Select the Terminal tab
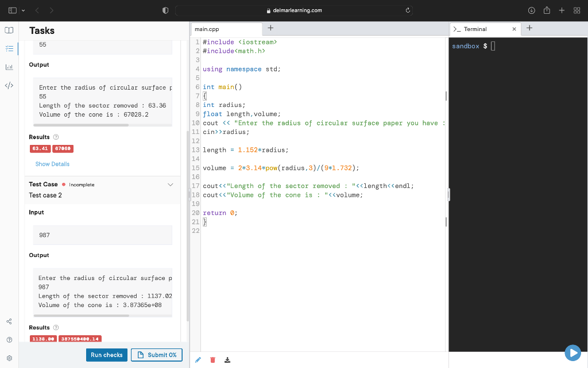The width and height of the screenshot is (588, 368). coord(477,28)
